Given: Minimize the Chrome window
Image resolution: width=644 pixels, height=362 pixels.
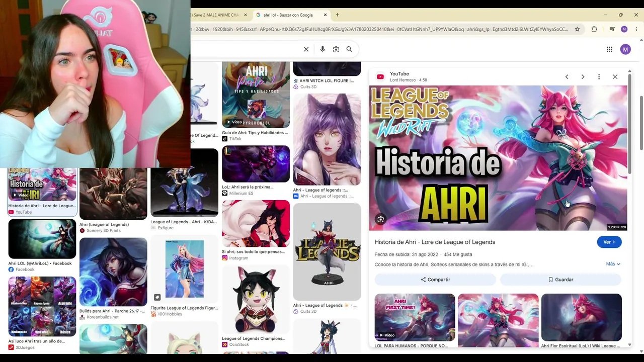Looking at the screenshot, I should coord(605,15).
